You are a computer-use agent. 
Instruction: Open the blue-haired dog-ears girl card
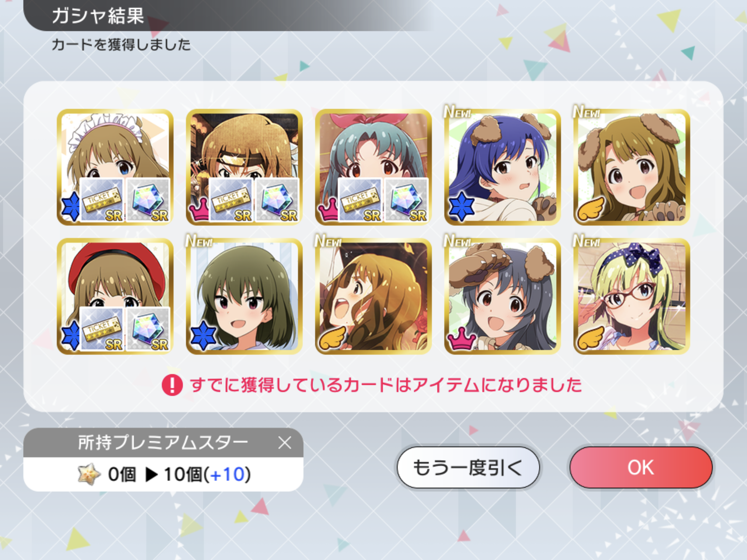tap(502, 167)
